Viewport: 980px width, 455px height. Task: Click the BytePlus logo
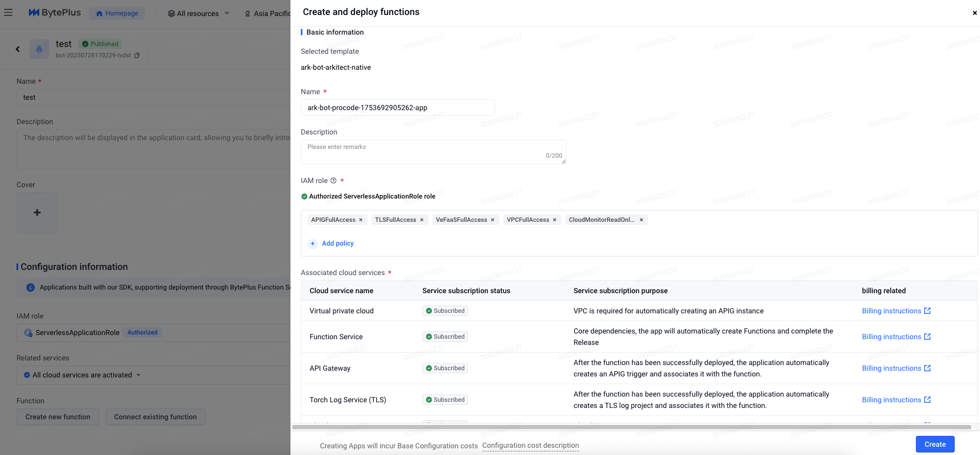[55, 12]
